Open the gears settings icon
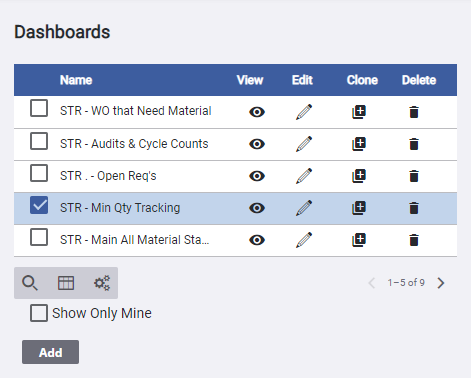This screenshot has width=471, height=378. tap(102, 283)
